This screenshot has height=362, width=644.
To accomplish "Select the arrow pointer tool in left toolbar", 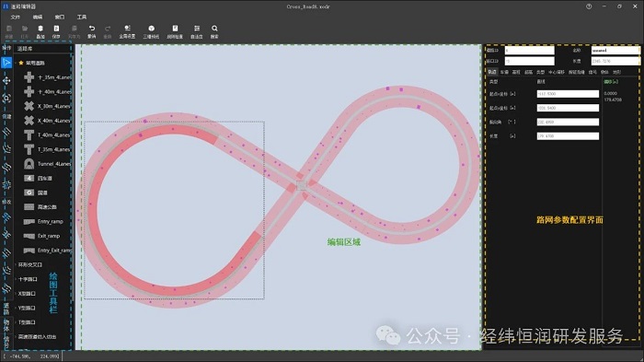I will (6, 63).
